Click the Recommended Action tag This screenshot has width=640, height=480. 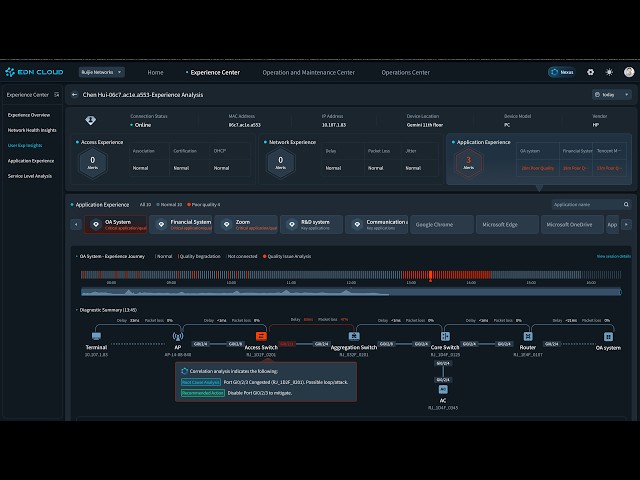tap(203, 393)
